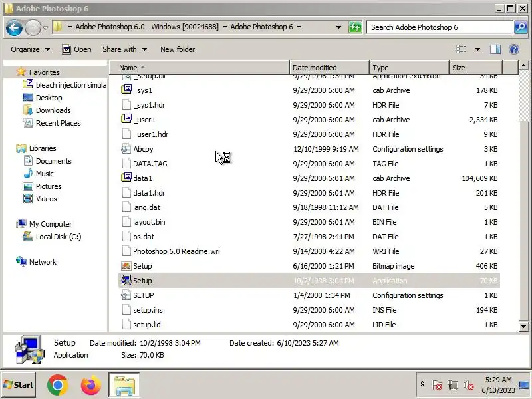Select the _sys1 cab archive icon
532x399 pixels.
pos(126,90)
